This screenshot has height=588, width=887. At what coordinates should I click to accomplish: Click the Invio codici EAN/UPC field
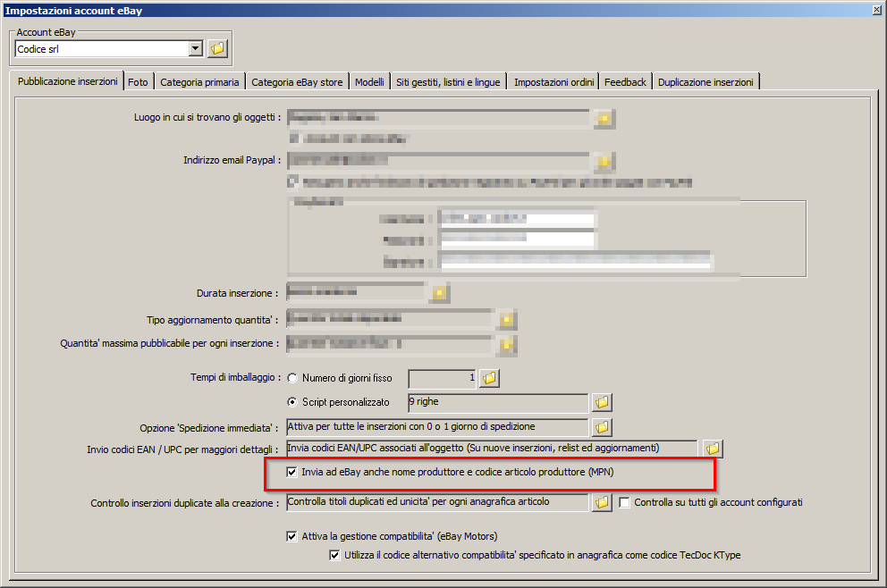coord(492,449)
